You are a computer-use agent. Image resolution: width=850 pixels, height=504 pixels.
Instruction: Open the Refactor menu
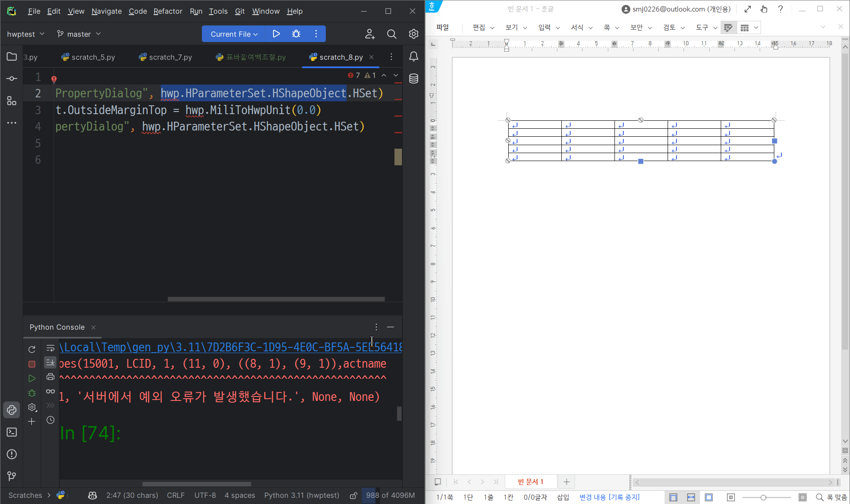coord(167,11)
